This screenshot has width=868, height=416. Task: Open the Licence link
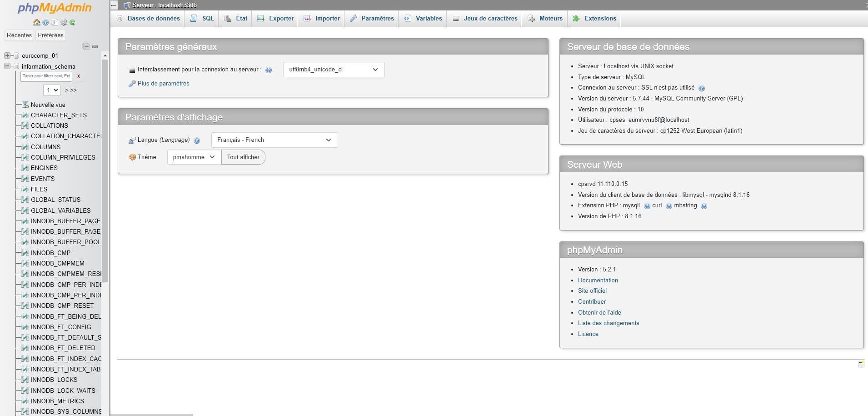point(588,334)
